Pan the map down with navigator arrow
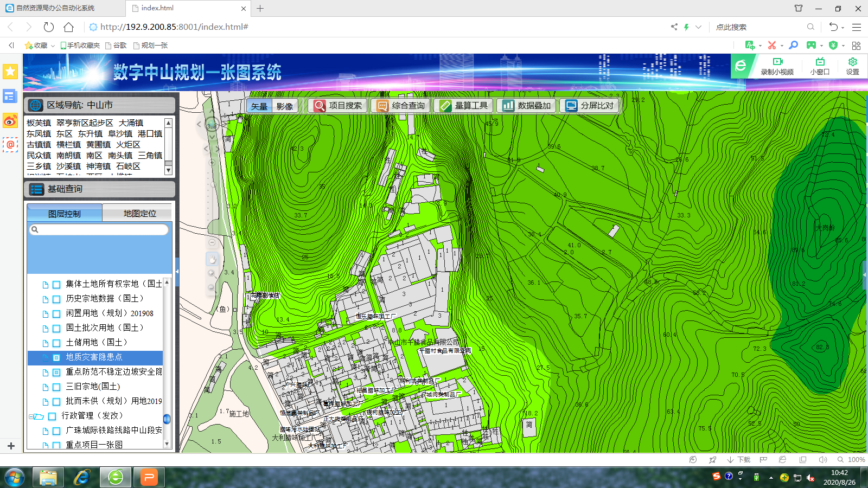The width and height of the screenshot is (868, 488). click(212, 138)
